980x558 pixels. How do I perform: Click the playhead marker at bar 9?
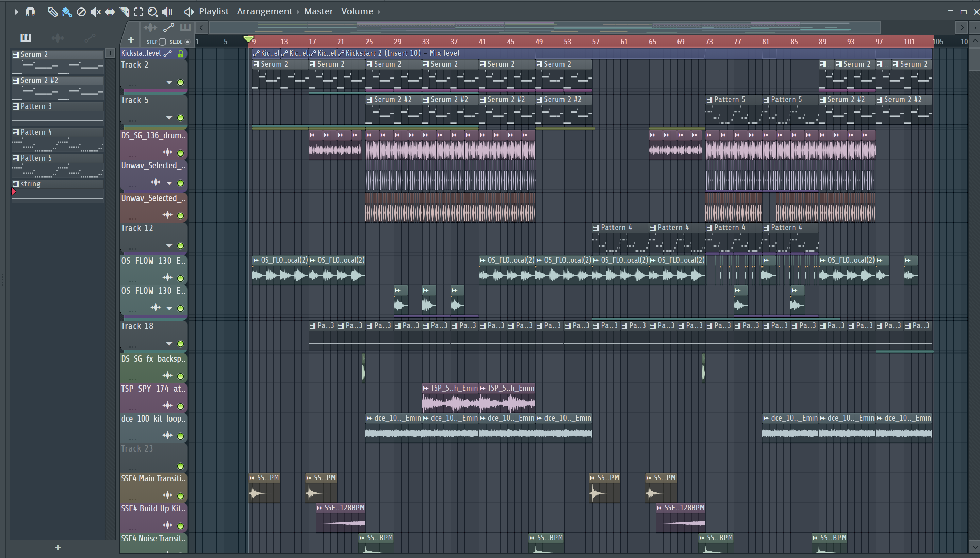coord(248,39)
